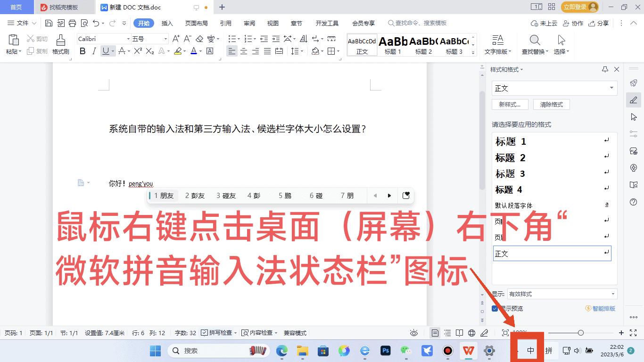
Task: Toggle underline formatting
Action: click(105, 51)
